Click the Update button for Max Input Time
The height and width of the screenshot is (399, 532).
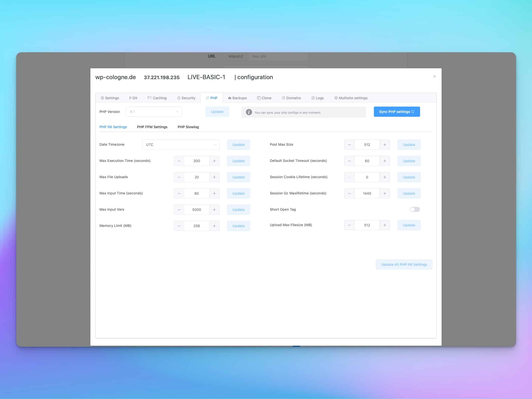coord(238,193)
